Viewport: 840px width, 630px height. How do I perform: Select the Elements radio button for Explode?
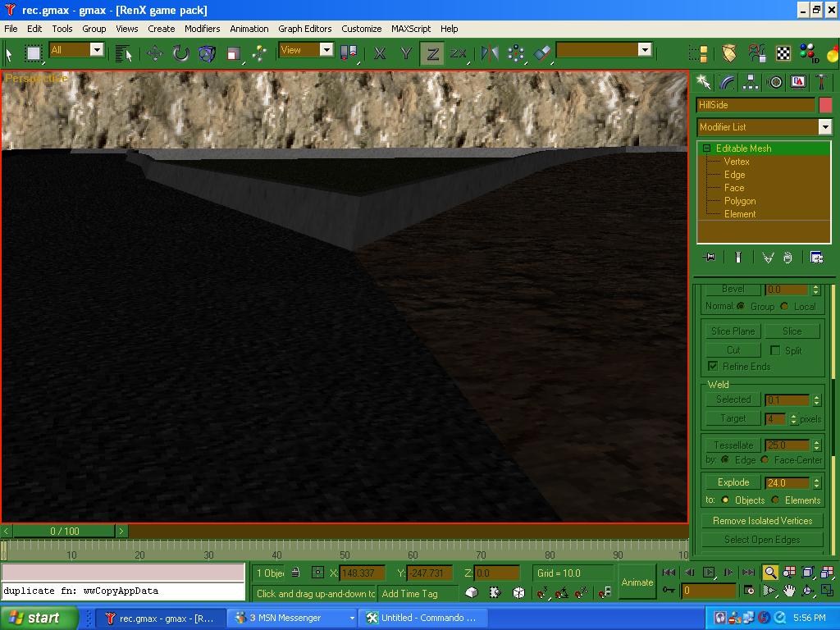pos(776,500)
